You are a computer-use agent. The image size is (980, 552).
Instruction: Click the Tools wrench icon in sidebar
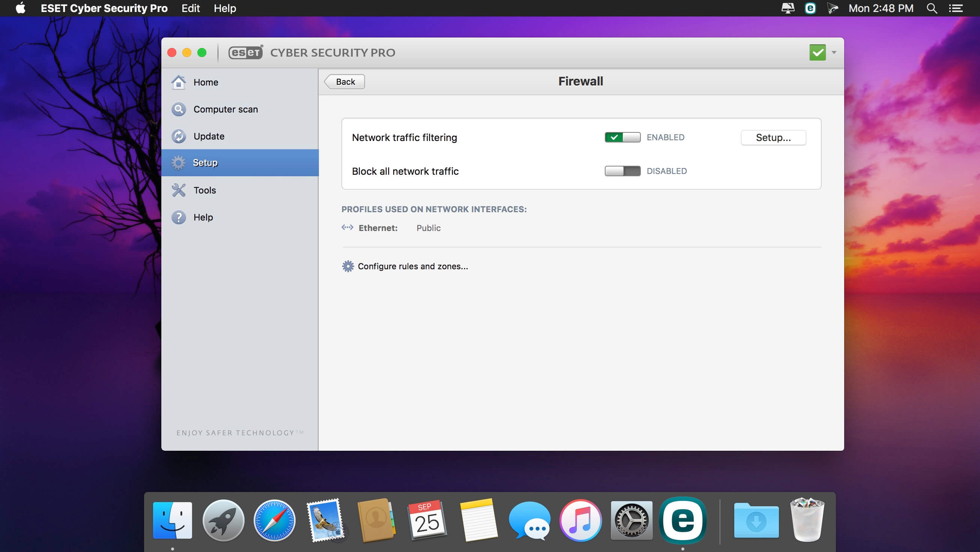[x=179, y=190]
